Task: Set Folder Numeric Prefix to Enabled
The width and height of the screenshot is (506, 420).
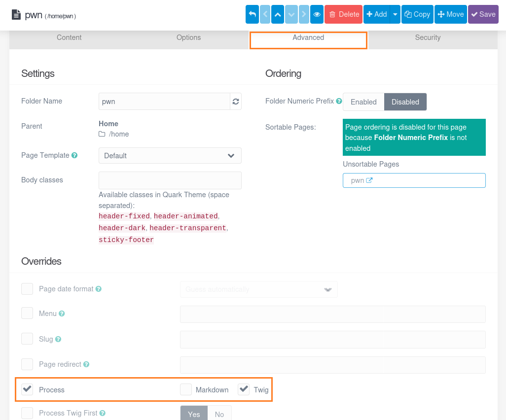Action: coord(363,102)
